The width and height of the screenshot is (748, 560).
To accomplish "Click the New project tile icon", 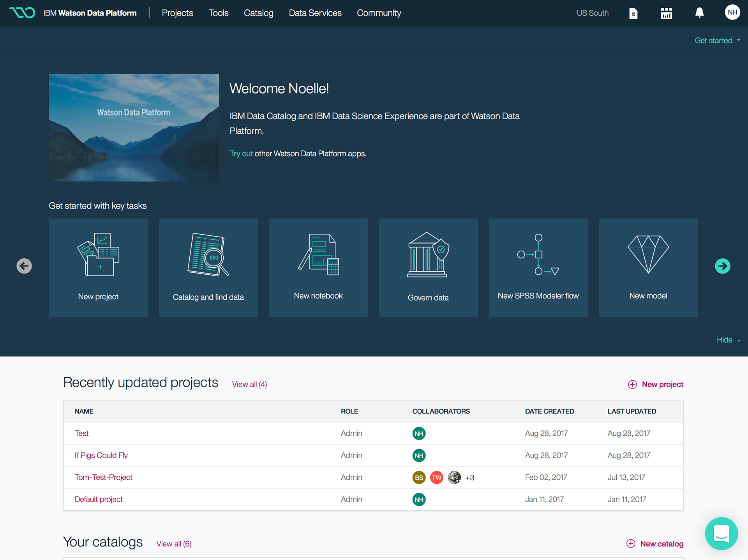I will (x=98, y=254).
